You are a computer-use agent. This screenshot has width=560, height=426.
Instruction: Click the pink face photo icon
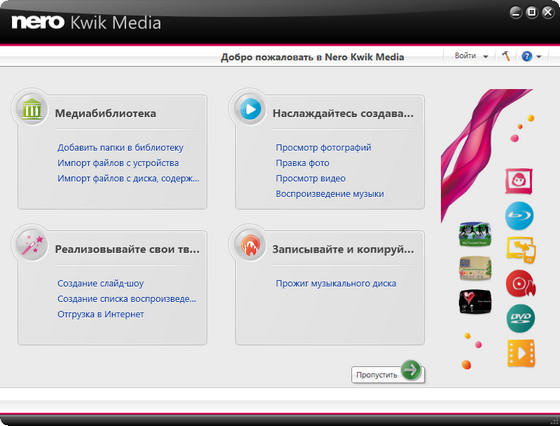coord(519,181)
